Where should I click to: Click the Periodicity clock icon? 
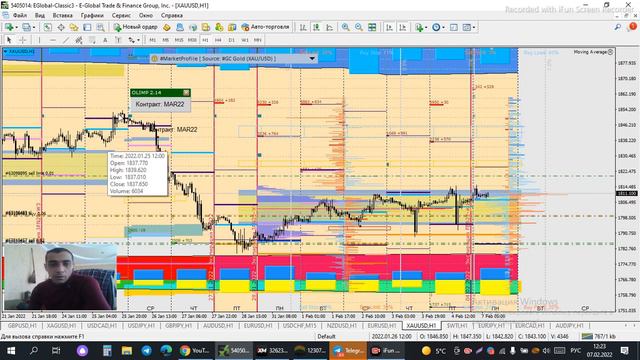[x=436, y=27]
